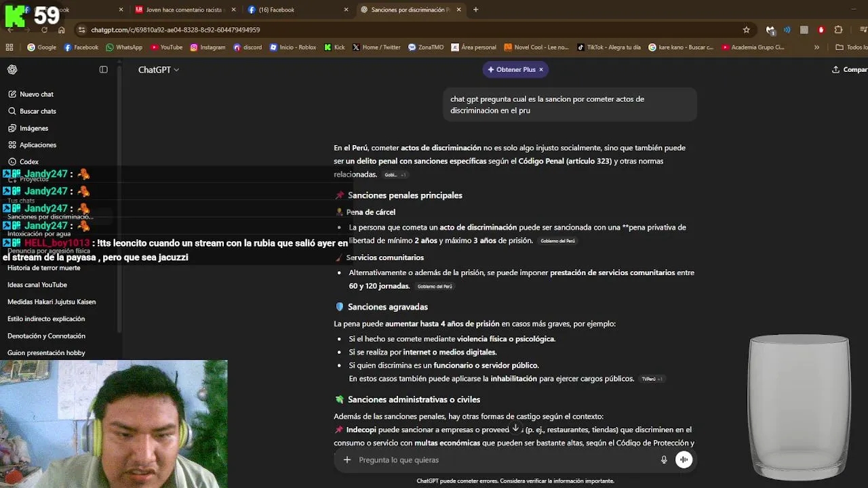Open the Gobierno del Perú source chip after jornadas

click(435, 287)
